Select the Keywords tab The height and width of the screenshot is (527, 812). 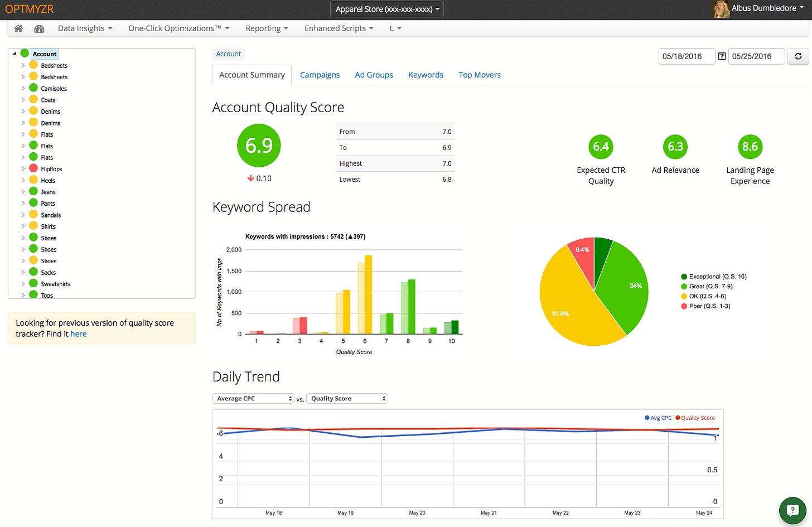pyautogui.click(x=426, y=75)
